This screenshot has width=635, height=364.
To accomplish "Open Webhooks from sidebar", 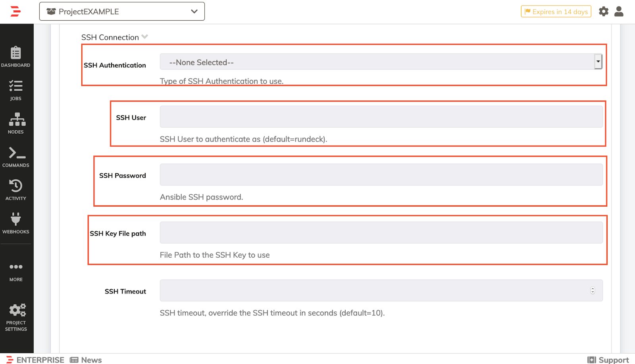I will [x=16, y=223].
